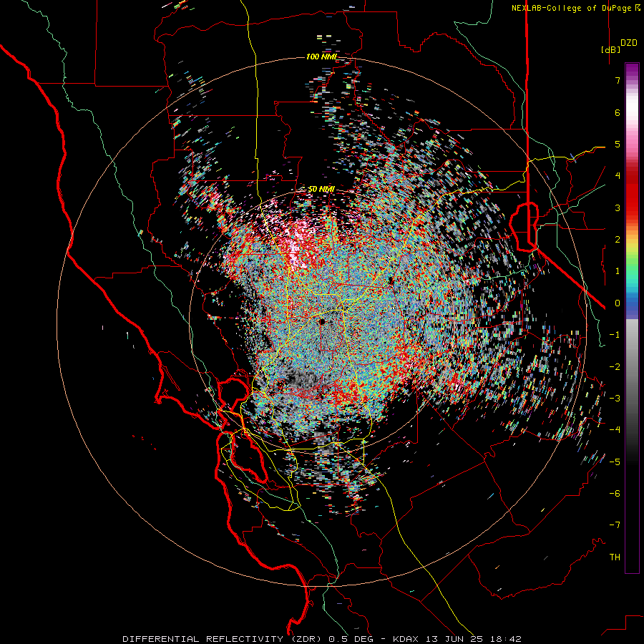
Task: Select the -6 value on the scale
Action: (x=615, y=494)
